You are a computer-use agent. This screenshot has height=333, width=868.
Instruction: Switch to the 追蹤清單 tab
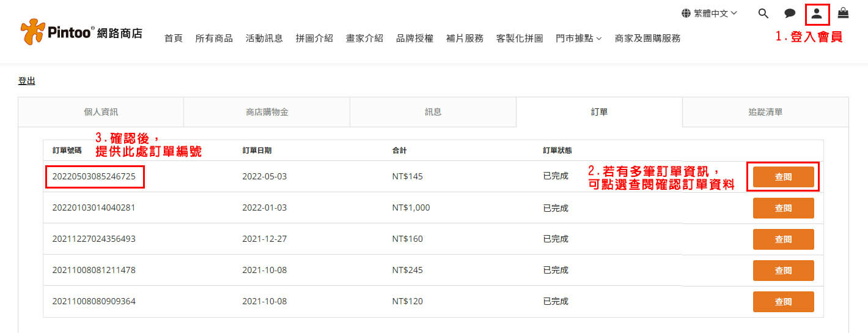pyautogui.click(x=765, y=112)
